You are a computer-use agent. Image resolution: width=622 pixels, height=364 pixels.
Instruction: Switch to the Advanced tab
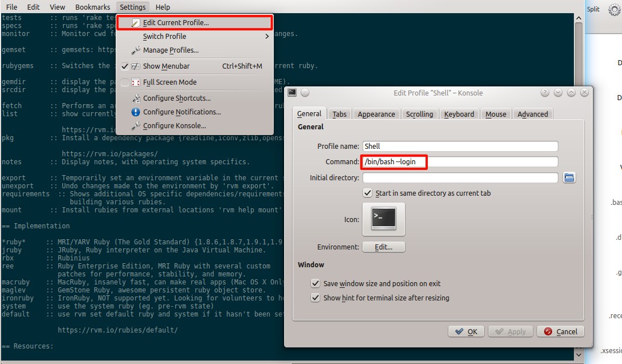[532, 114]
